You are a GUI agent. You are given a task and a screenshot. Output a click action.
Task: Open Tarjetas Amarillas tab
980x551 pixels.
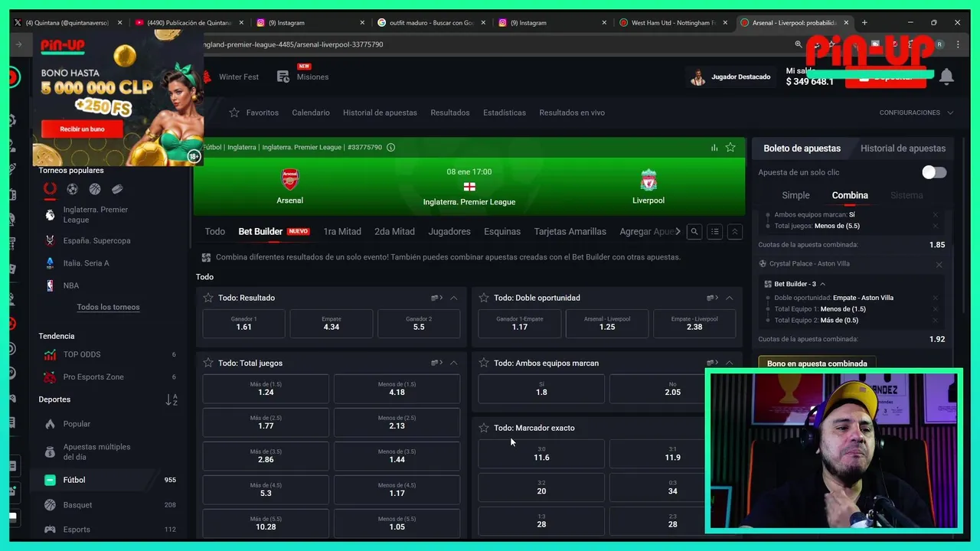570,231
